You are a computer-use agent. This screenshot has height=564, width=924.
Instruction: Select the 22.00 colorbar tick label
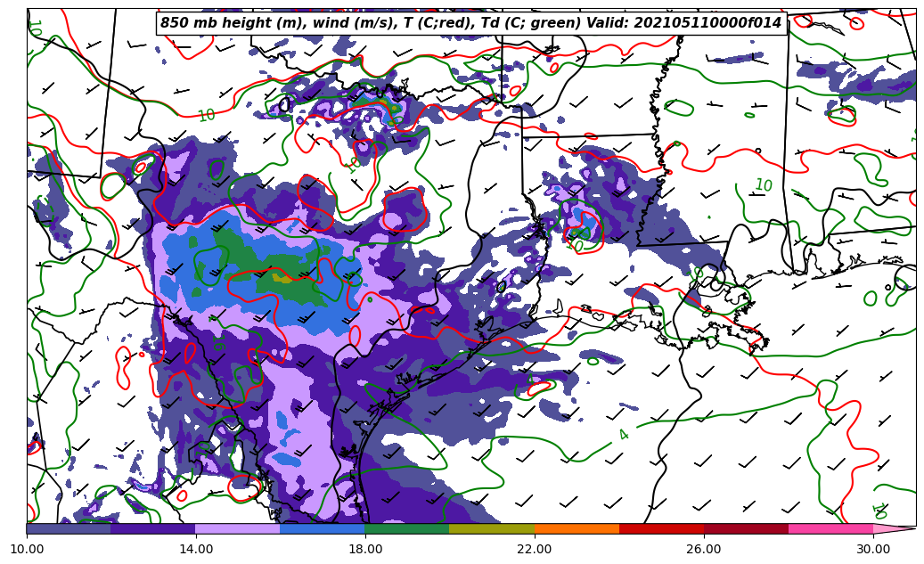tap(535, 549)
